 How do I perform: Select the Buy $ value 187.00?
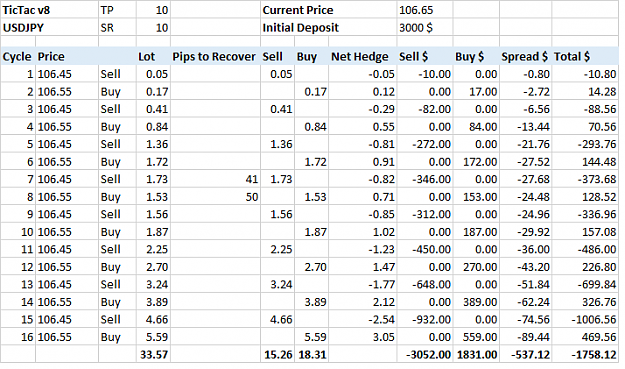tap(476, 232)
